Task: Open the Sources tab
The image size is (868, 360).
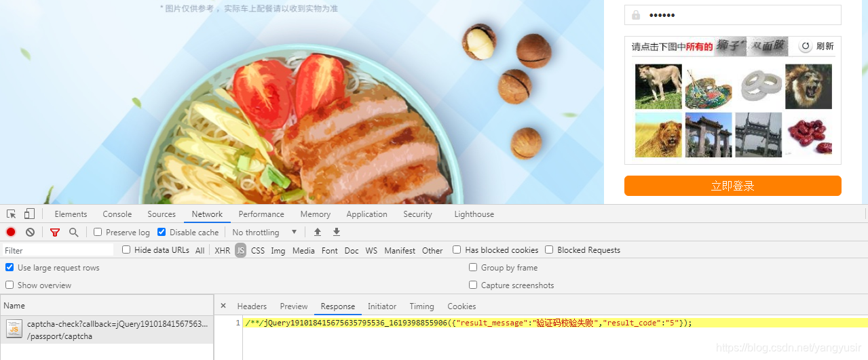Action: 162,214
